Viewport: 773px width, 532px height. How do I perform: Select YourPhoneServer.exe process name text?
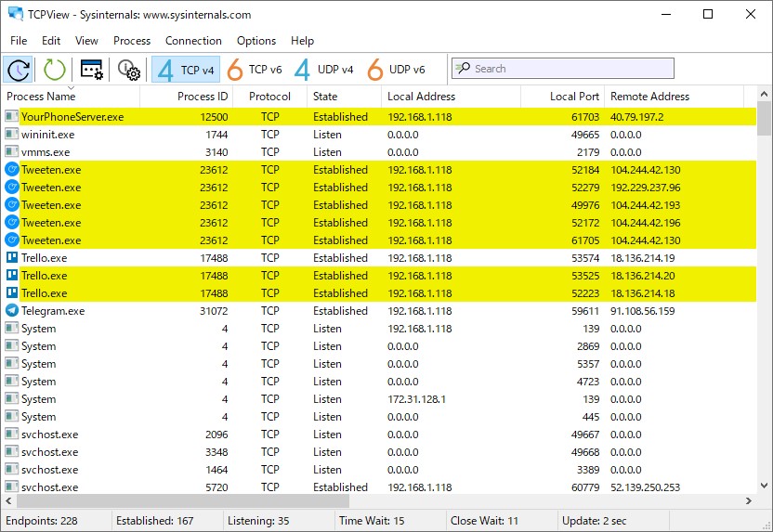pyautogui.click(x=72, y=117)
